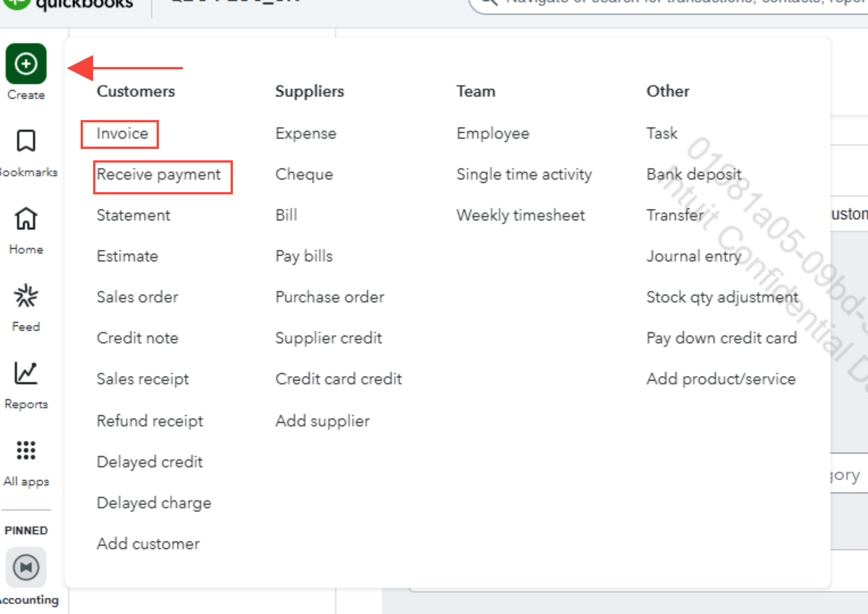Select Add supplier link
Screen dimensions: 868x614
tap(322, 421)
